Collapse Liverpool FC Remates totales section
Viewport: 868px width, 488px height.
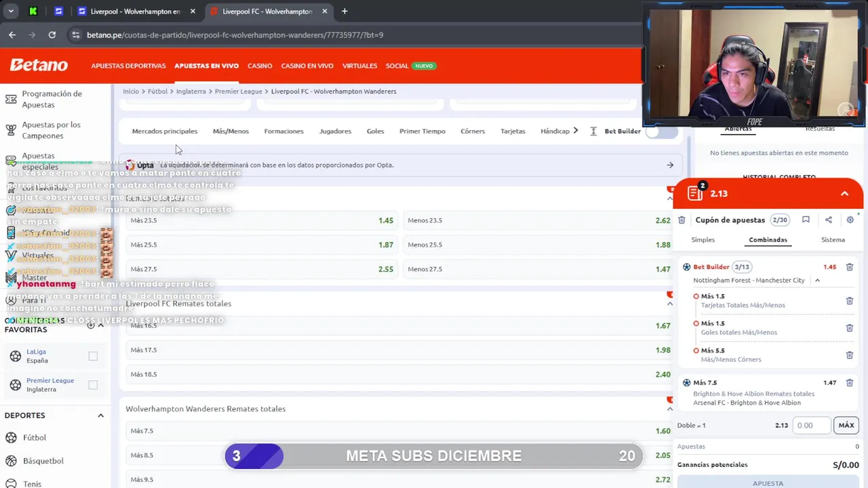coord(669,304)
